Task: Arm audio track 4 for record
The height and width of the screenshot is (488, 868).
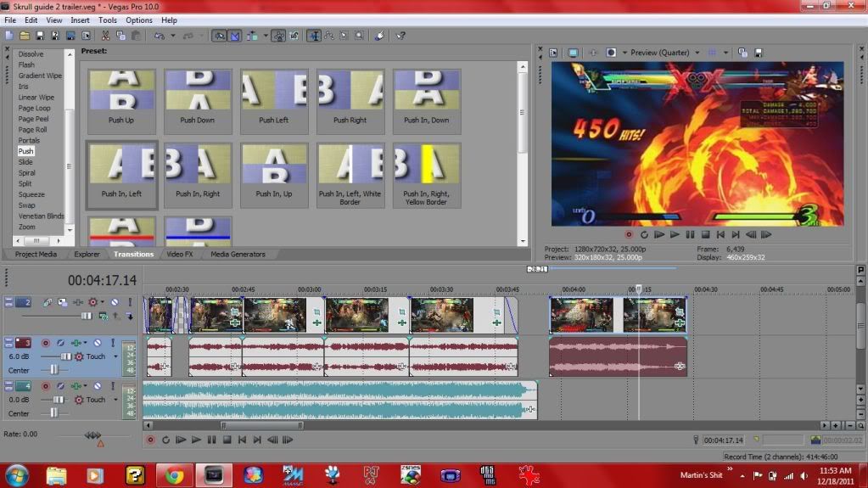Action: click(45, 385)
